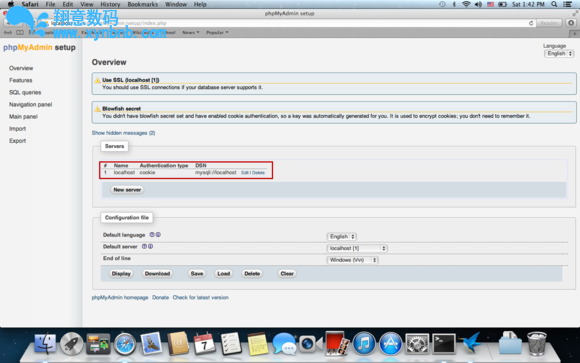Click the Wi-Fi status icon
Screen dimensions: 580x363
[x=466, y=4]
